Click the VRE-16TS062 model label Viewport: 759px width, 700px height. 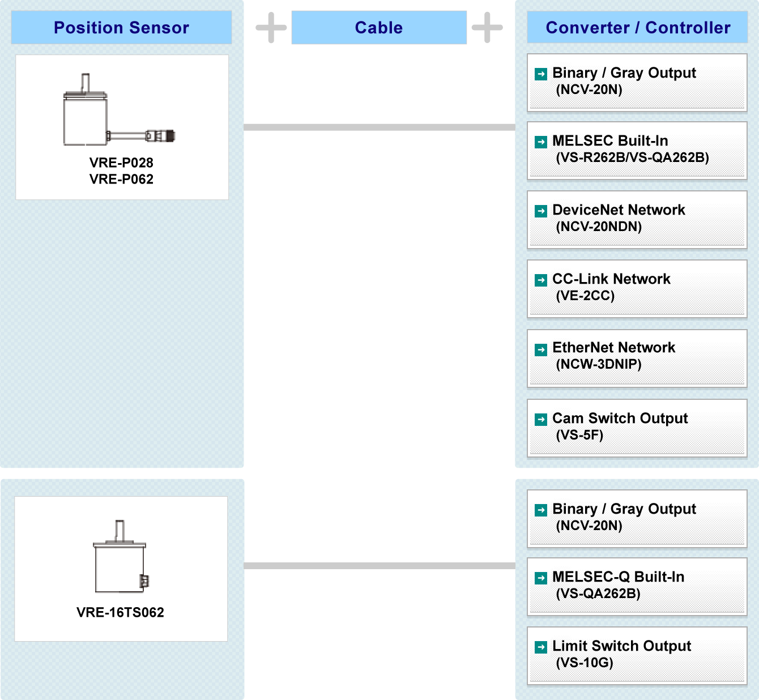pyautogui.click(x=120, y=612)
